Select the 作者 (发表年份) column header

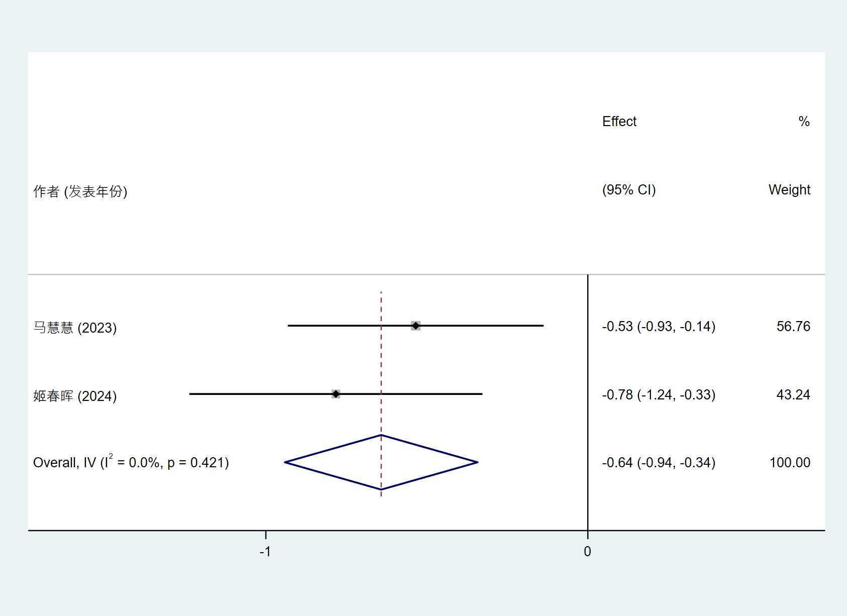[x=80, y=191]
